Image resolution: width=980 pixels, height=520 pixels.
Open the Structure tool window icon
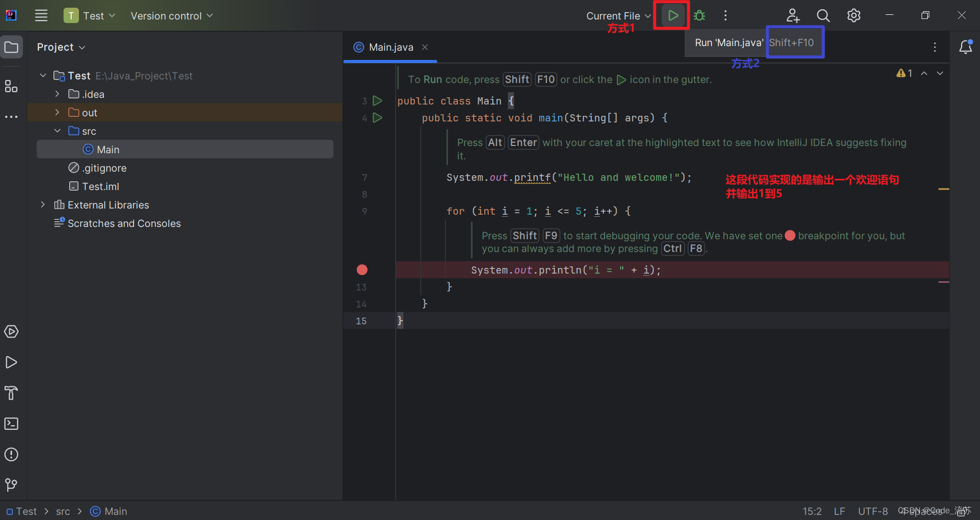(x=11, y=86)
